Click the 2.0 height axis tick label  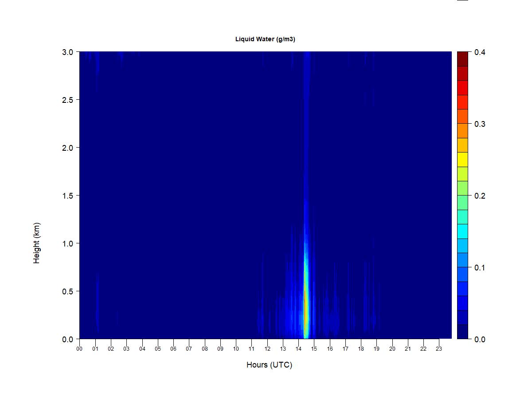(x=67, y=148)
